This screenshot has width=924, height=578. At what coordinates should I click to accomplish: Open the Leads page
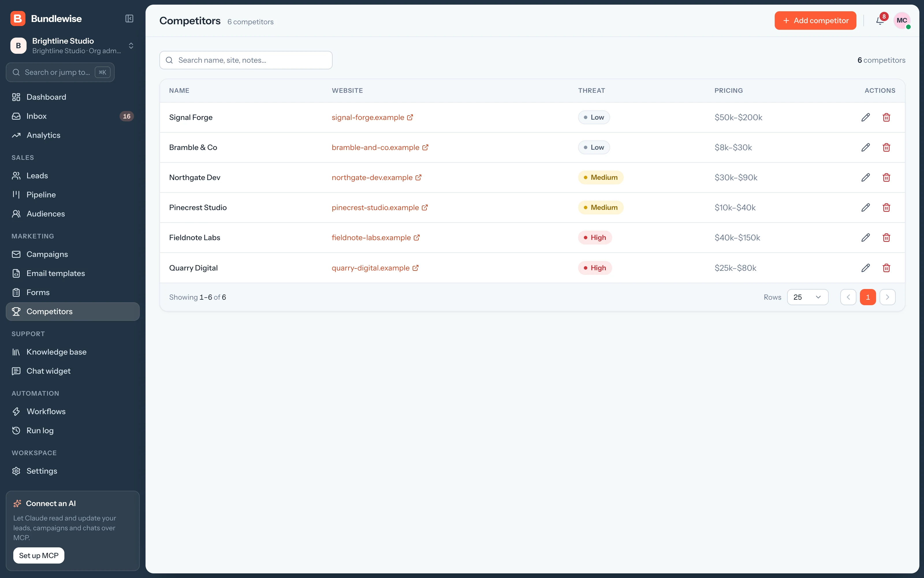pyautogui.click(x=72, y=176)
